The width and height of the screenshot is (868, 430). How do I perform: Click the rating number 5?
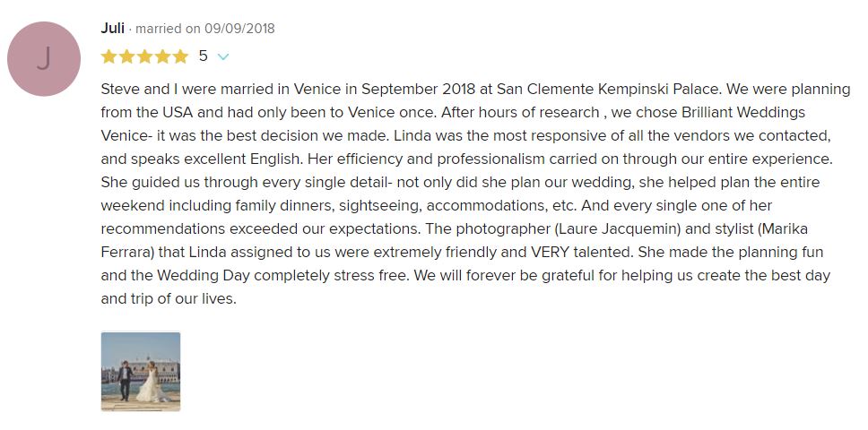204,56
